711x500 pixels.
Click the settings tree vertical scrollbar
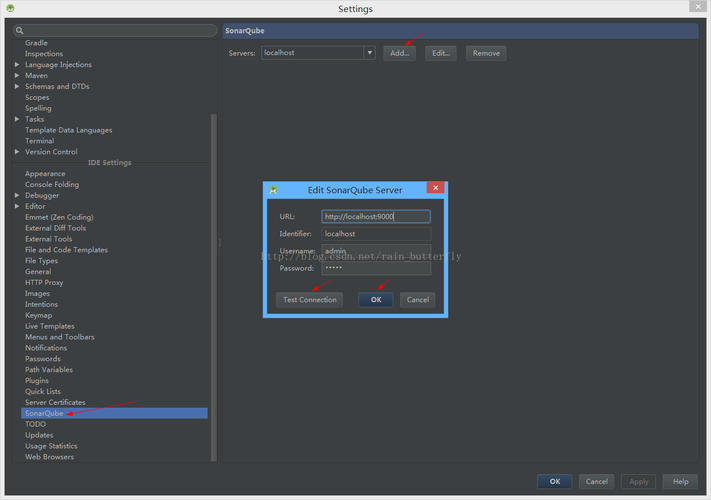point(214,288)
